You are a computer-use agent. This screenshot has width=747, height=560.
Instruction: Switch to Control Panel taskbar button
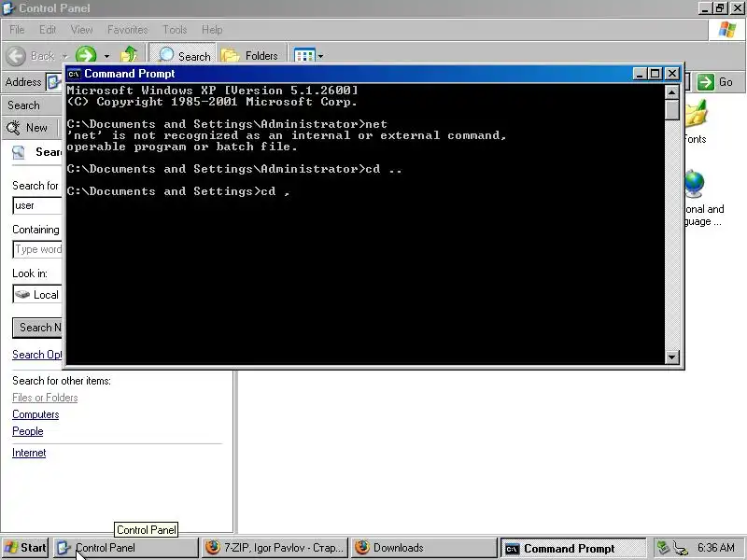(x=125, y=548)
